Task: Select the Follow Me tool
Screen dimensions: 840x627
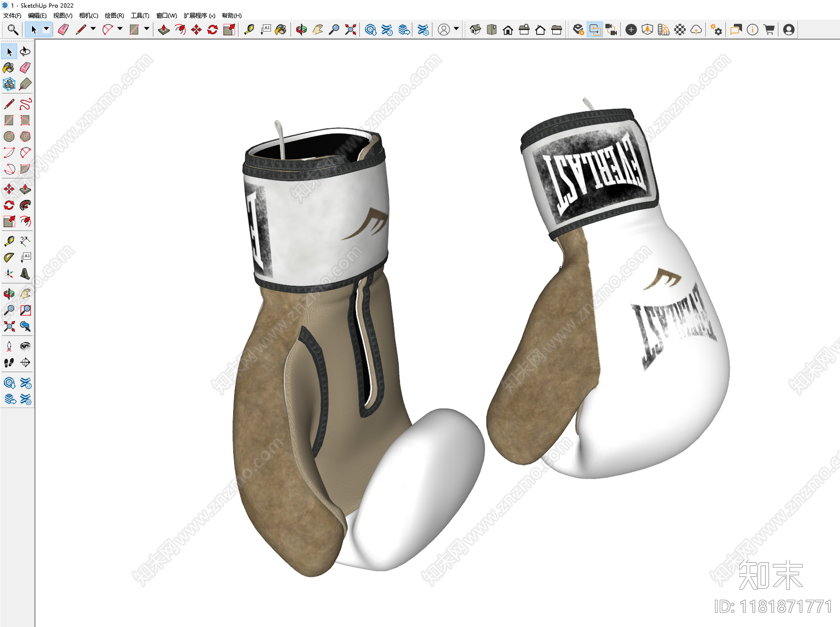Action: click(25, 205)
